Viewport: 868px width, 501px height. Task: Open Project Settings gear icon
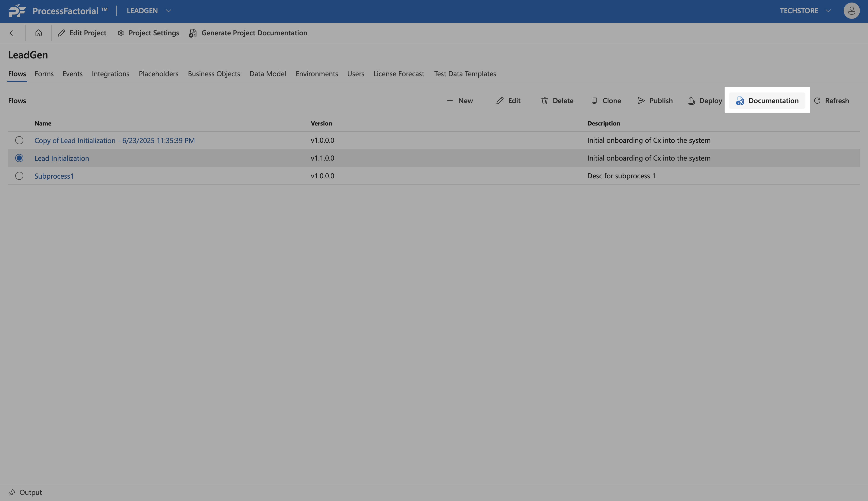(121, 33)
